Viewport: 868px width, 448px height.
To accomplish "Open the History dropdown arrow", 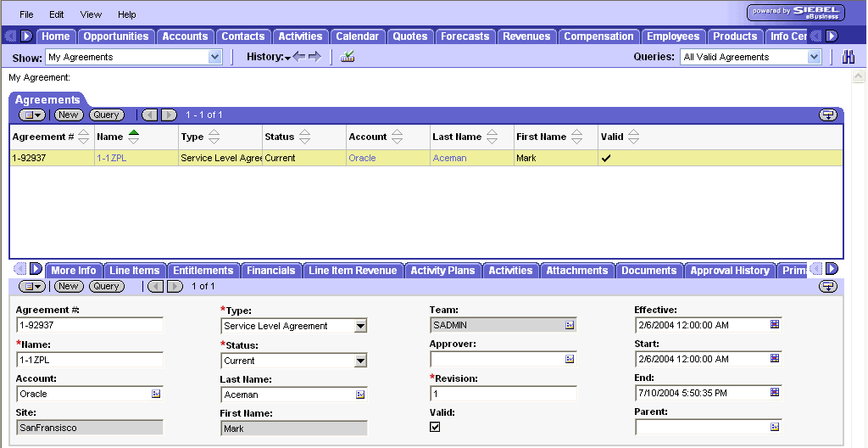I will [288, 59].
